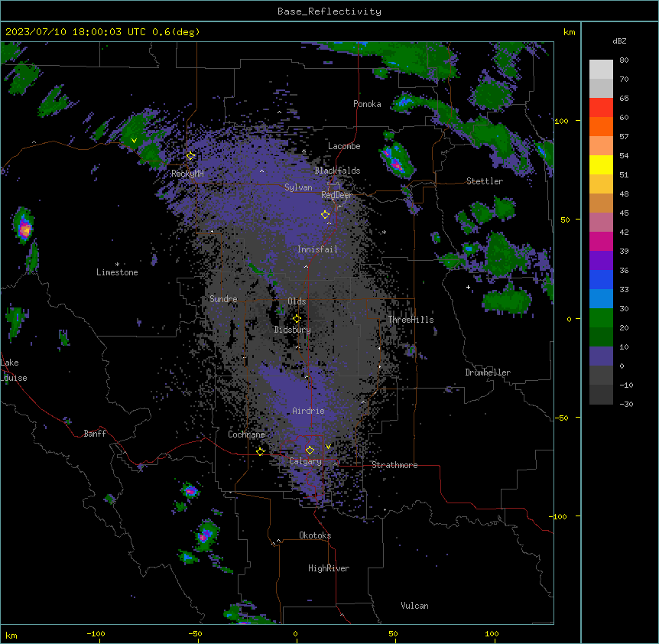Click the RedDeer city label

[336, 195]
